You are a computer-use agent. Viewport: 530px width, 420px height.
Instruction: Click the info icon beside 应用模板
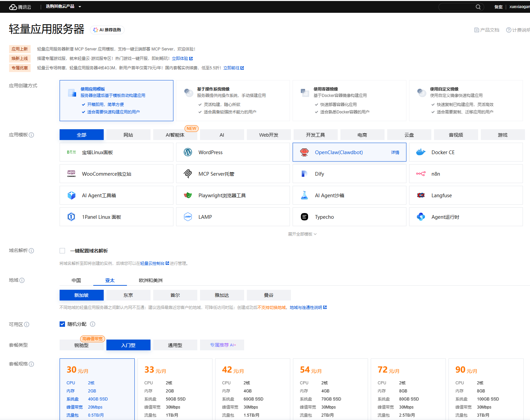pyautogui.click(x=31, y=135)
